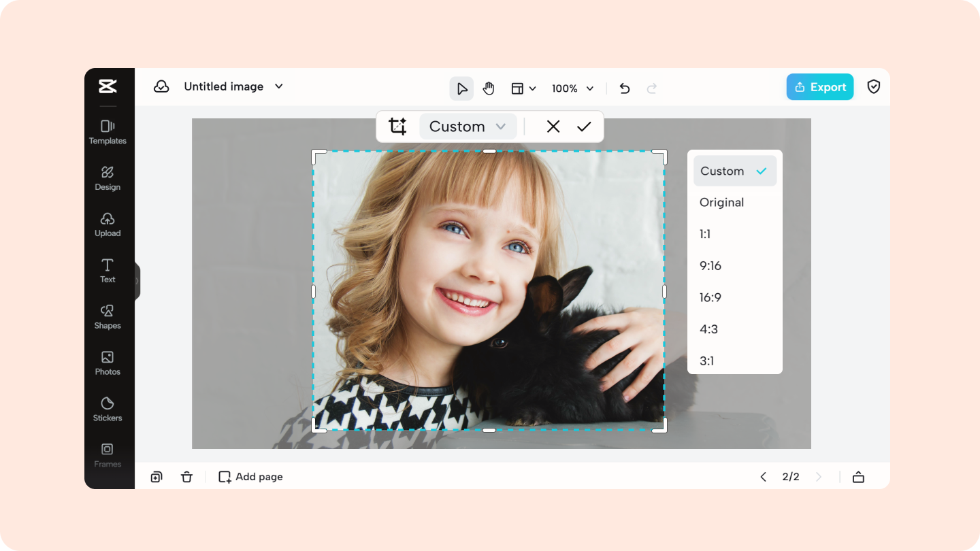Viewport: 980px width, 551px height.
Task: Confirm the crop with the checkmark
Action: pos(584,127)
